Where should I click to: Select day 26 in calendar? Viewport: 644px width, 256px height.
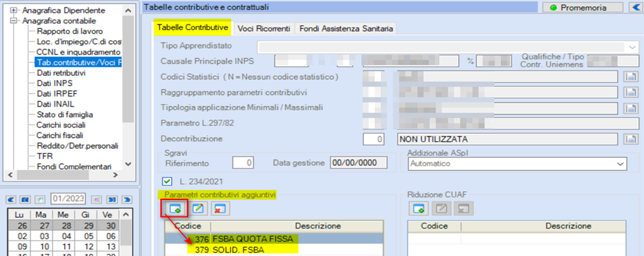pyautogui.click(x=19, y=225)
